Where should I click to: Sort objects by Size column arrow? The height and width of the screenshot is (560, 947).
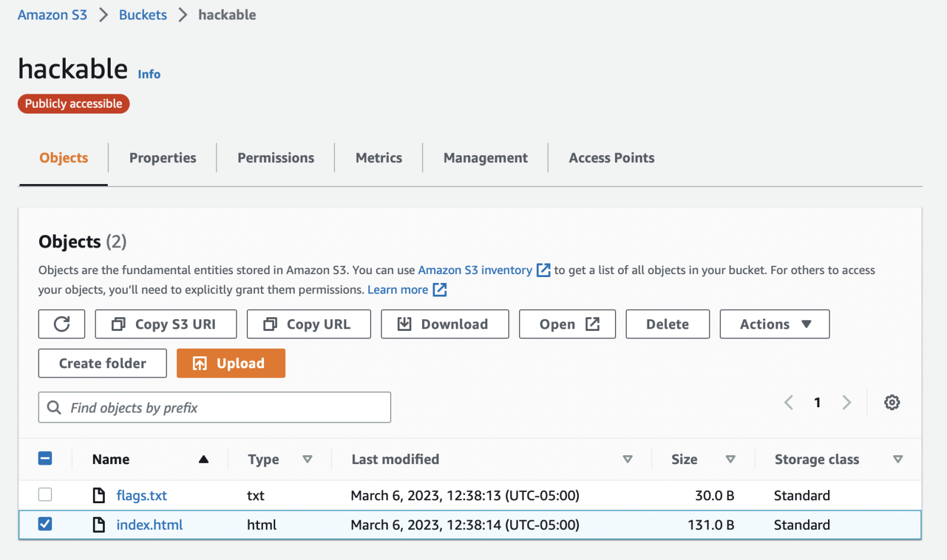click(x=730, y=459)
